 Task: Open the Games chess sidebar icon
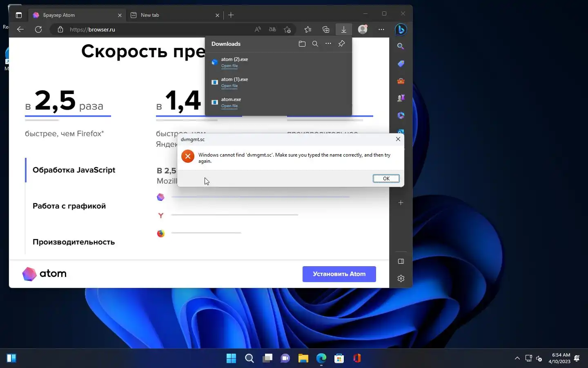tap(401, 98)
